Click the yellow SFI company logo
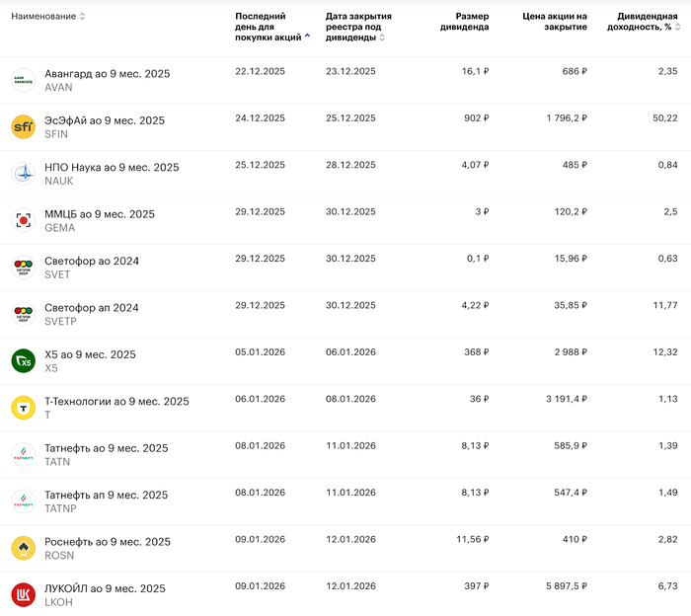 [23, 126]
